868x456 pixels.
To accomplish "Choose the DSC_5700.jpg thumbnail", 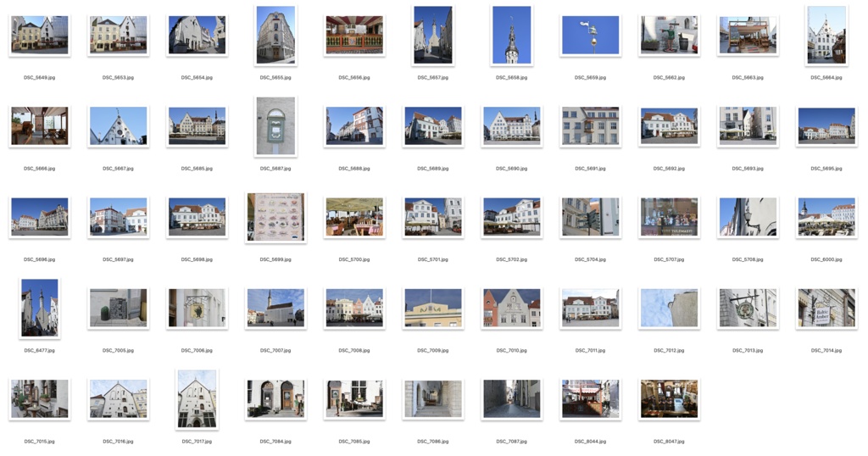I will [x=354, y=217].
